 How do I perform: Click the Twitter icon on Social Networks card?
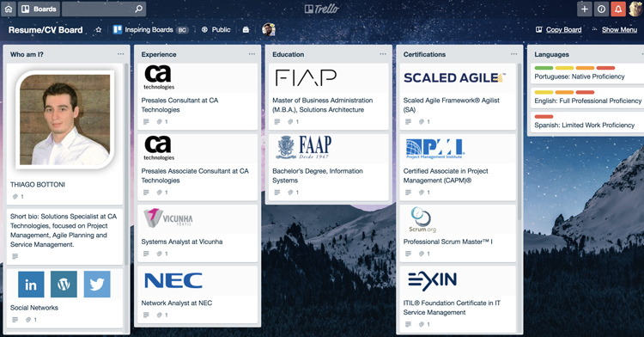(x=97, y=284)
